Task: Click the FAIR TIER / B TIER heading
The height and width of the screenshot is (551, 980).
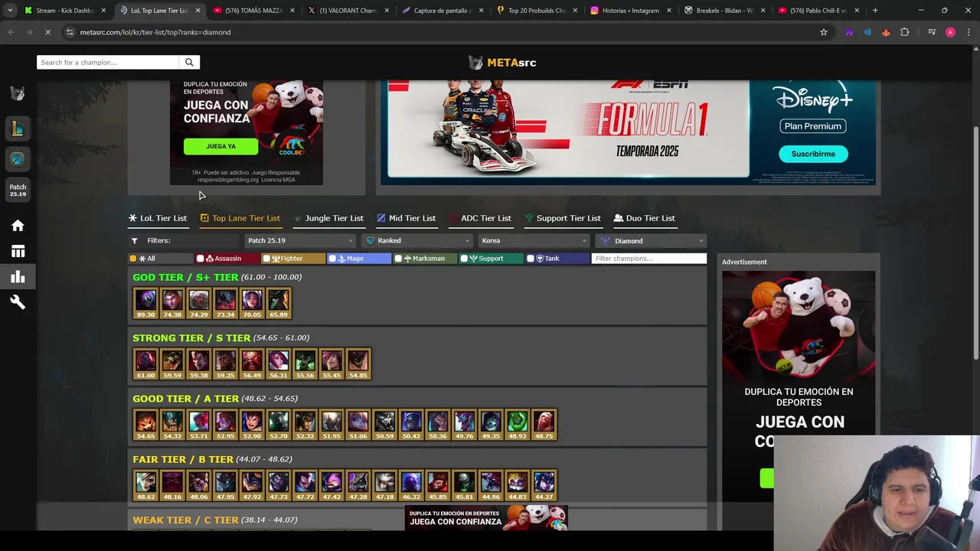Action: tap(183, 459)
